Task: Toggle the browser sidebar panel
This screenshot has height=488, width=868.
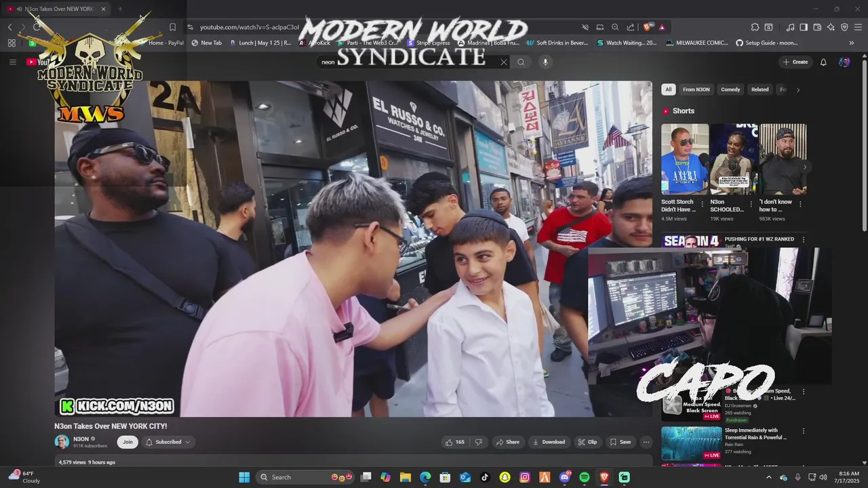Action: [804, 27]
